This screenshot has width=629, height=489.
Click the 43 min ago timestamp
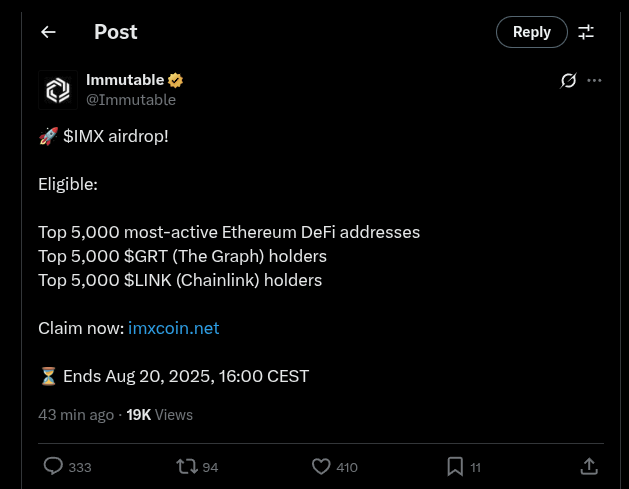coord(76,414)
